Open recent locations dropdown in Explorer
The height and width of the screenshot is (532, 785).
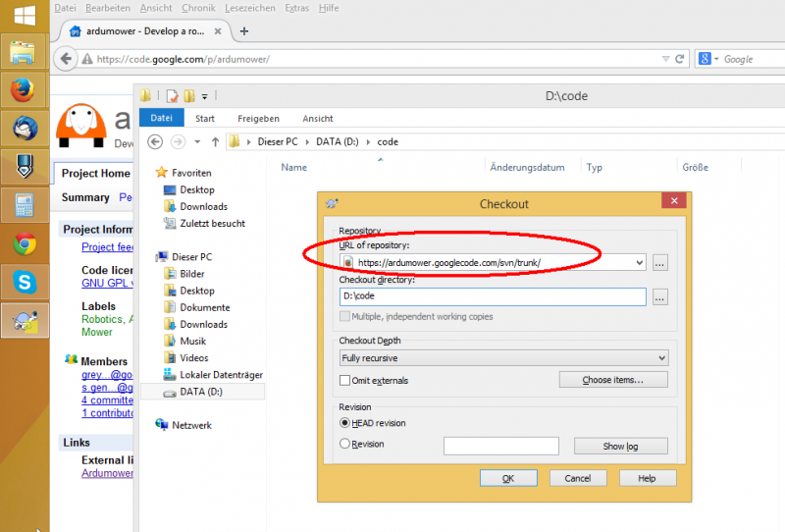point(197,141)
